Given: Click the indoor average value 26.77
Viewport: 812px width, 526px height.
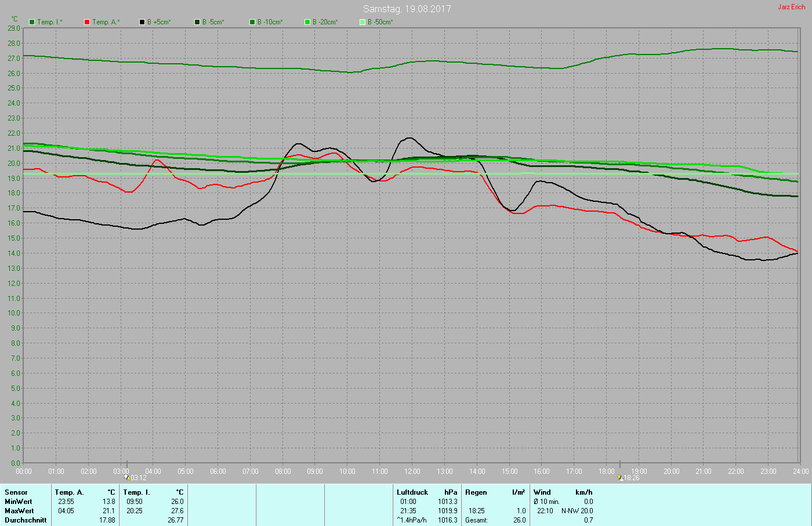Looking at the screenshot, I should [176, 520].
